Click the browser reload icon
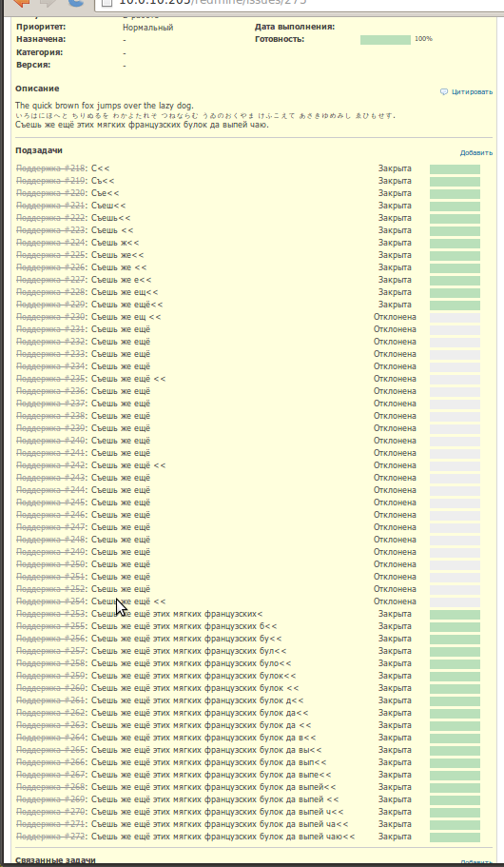504x867 pixels. tap(76, 2)
